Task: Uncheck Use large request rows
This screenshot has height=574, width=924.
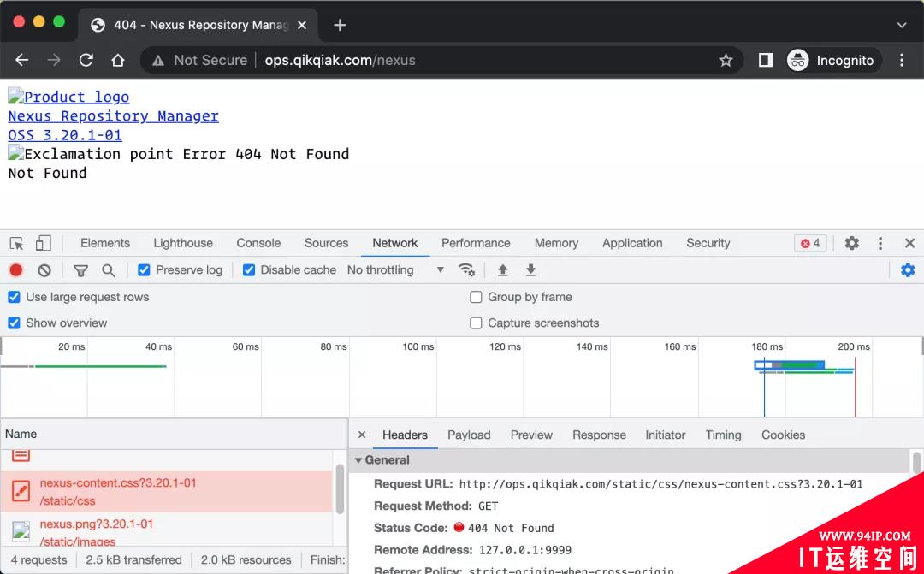Action: pyautogui.click(x=15, y=297)
